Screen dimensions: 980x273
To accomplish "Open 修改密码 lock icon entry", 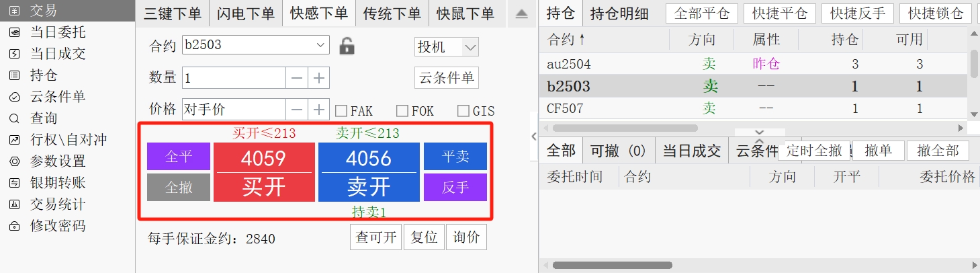I will pos(15,226).
